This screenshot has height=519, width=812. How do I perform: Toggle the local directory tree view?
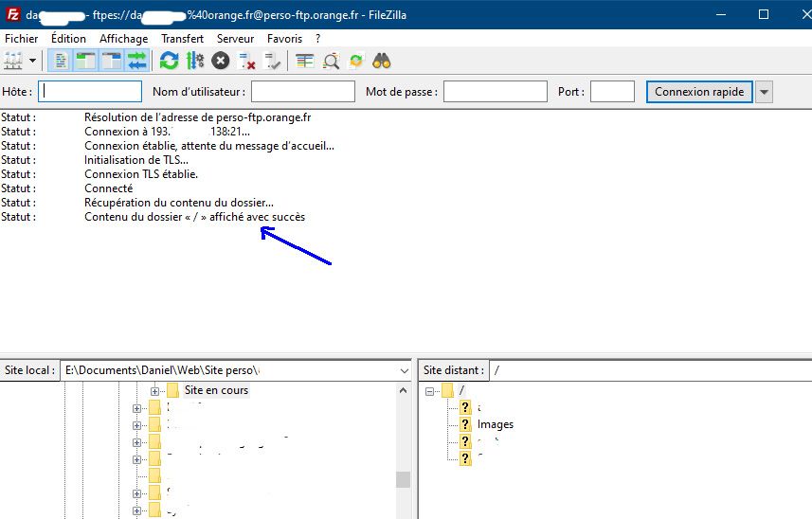[x=86, y=61]
